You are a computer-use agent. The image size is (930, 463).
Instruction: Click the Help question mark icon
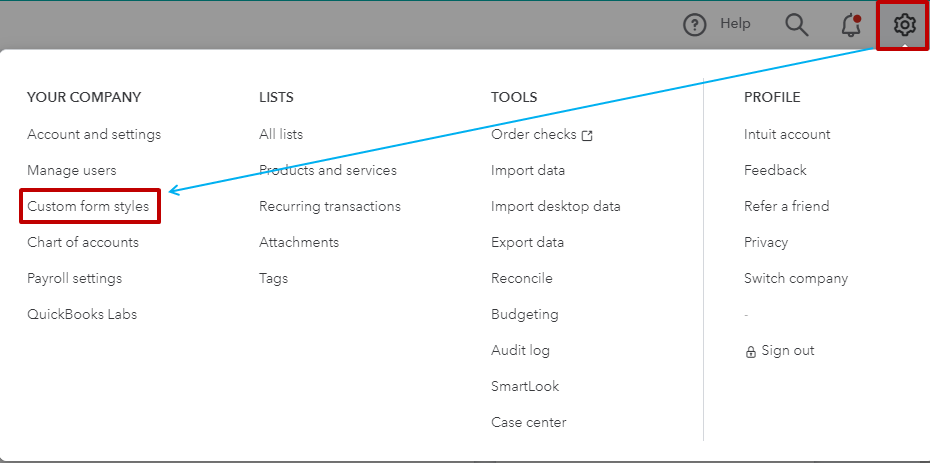pos(695,25)
